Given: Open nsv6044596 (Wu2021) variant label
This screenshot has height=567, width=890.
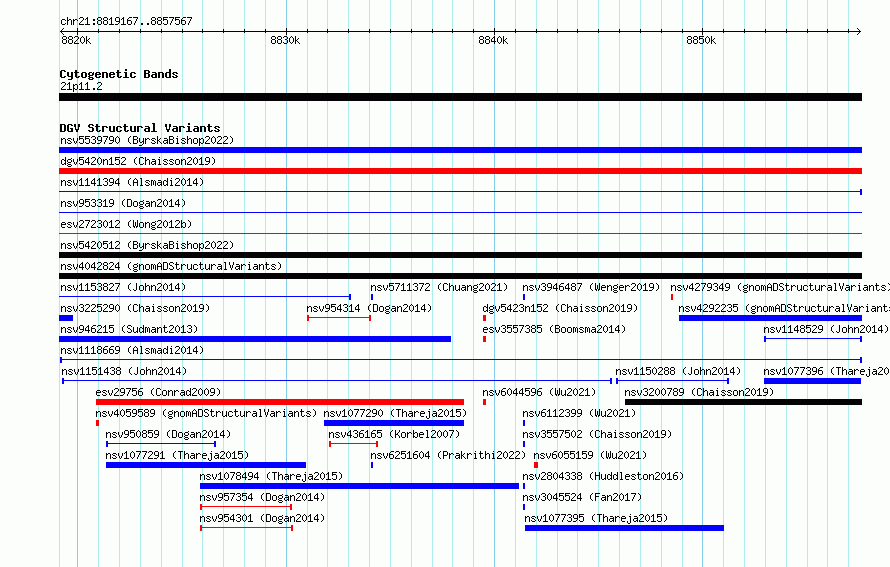Looking at the screenshot, I should pyautogui.click(x=539, y=392).
